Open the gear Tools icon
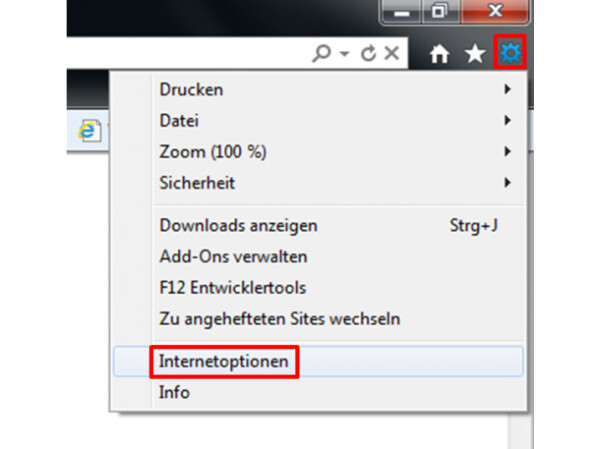Screen dimensions: 598x449 coord(510,52)
